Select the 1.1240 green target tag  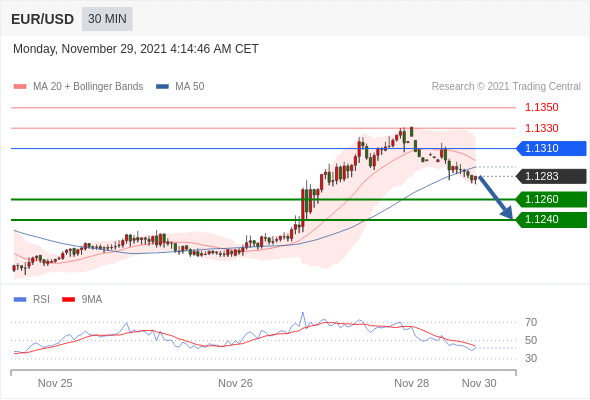[x=552, y=219]
